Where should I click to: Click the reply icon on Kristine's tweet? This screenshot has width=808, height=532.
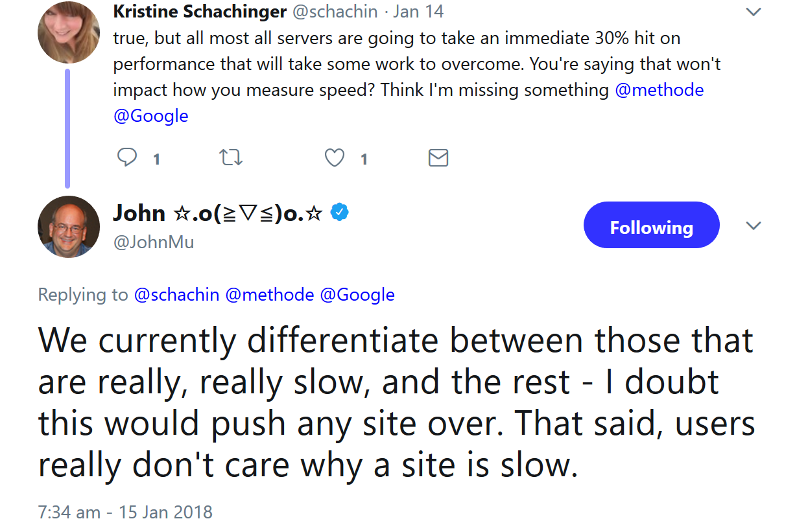(x=128, y=157)
